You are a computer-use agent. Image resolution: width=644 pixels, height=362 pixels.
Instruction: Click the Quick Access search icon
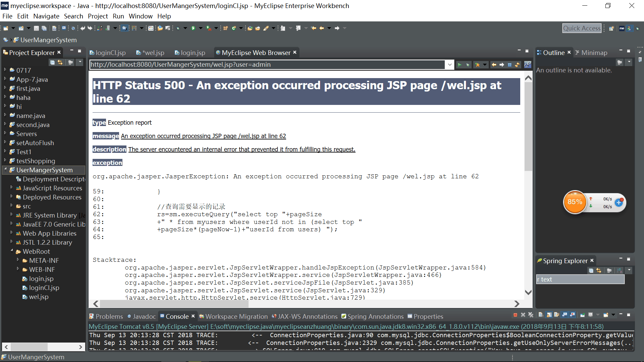pyautogui.click(x=582, y=27)
